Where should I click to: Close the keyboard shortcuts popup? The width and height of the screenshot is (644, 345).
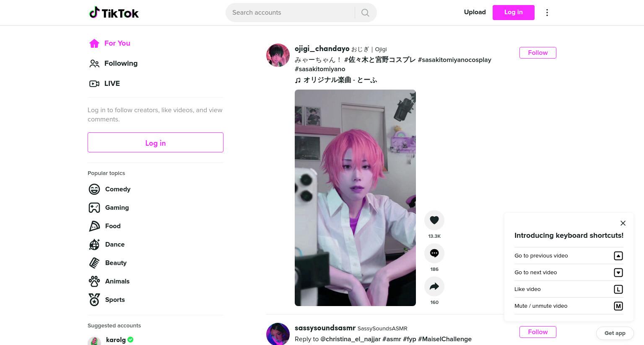(x=623, y=223)
